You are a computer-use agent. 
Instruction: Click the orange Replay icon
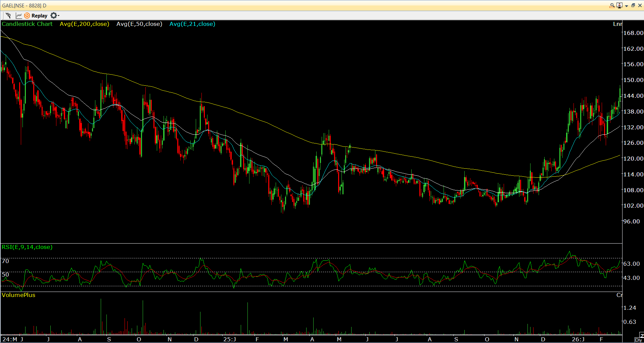27,15
